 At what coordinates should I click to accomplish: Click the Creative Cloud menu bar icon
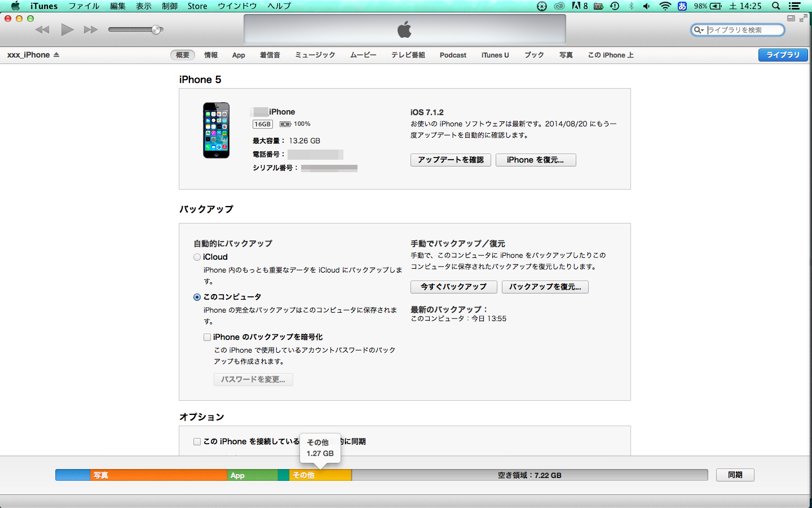click(559, 6)
